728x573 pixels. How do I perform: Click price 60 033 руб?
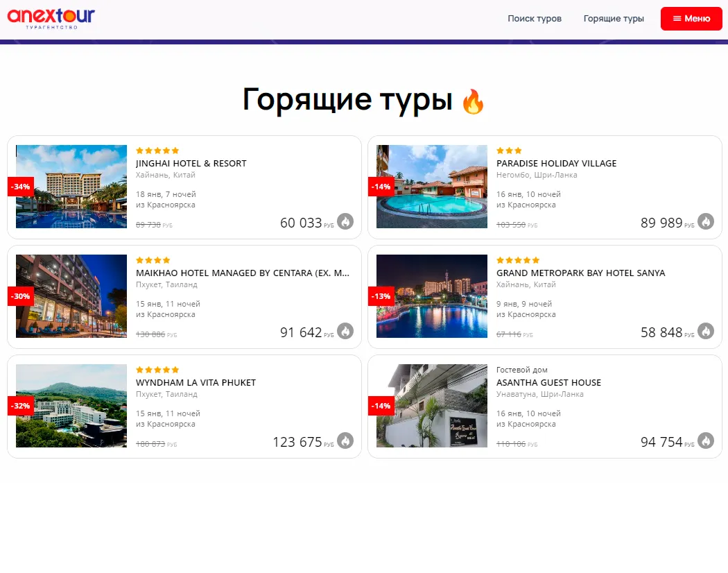(306, 223)
